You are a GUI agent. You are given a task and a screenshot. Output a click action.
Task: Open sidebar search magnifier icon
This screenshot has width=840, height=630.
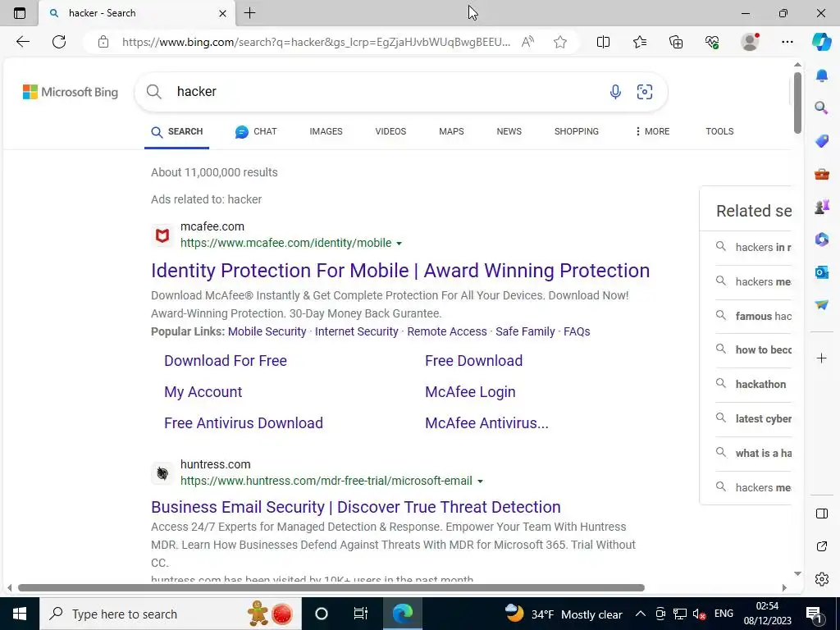(x=822, y=108)
